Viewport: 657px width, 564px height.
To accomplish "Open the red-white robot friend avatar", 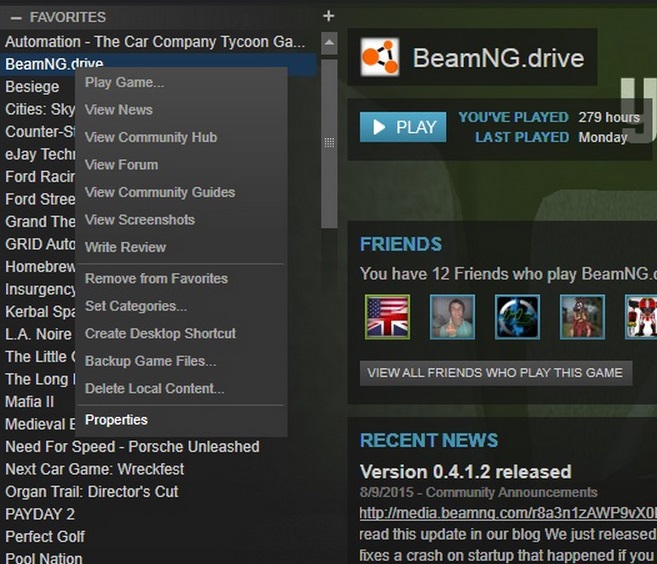I will [x=641, y=317].
